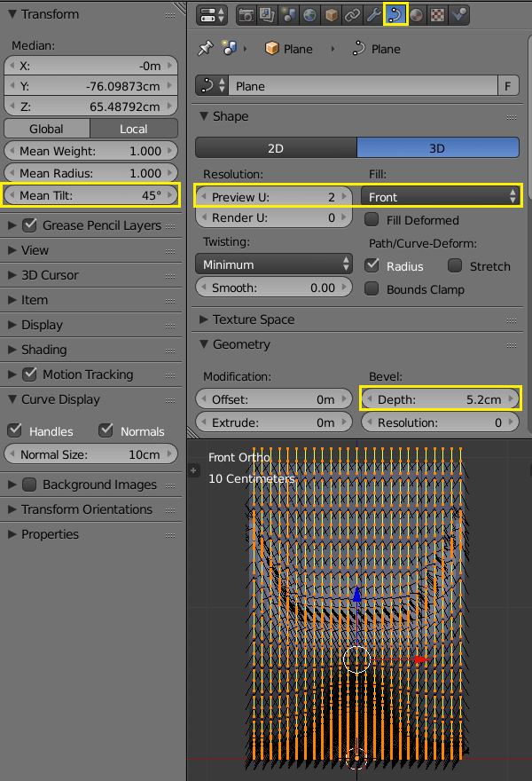Open the World properties globe icon
Screen dimensions: 532x781
(x=310, y=14)
